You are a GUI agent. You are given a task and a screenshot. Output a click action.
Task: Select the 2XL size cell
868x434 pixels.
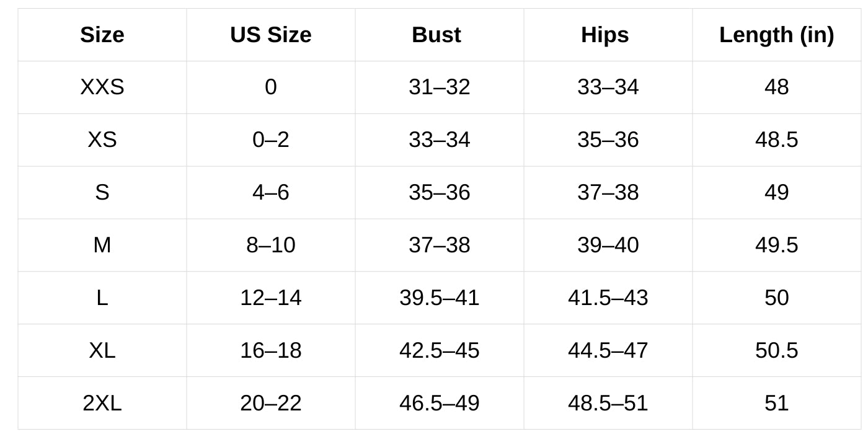(x=102, y=404)
